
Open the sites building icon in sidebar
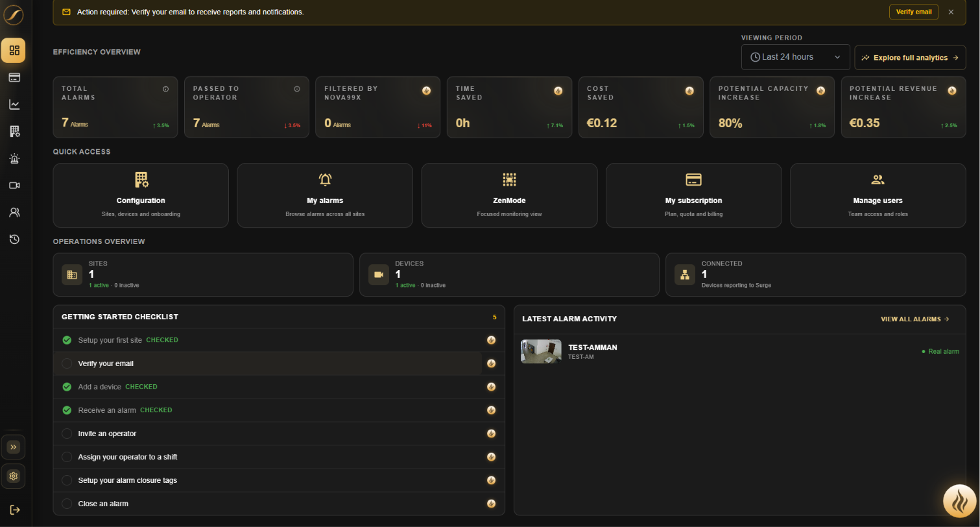(14, 132)
